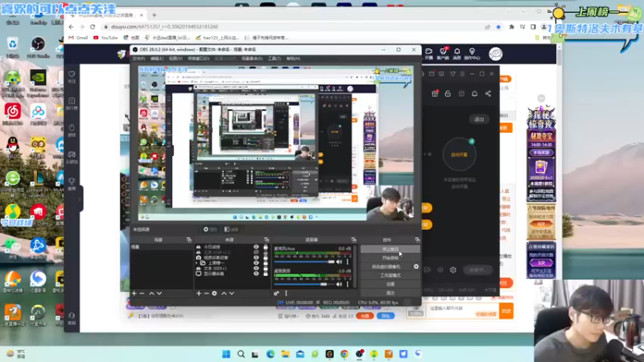Remove the selected source in OBS

pos(207,294)
